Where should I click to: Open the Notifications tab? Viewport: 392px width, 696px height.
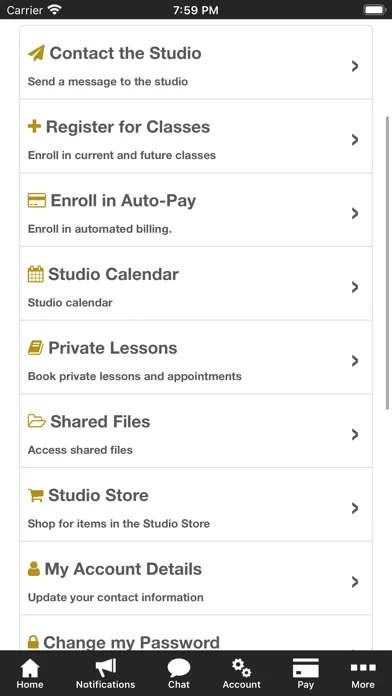(106, 674)
